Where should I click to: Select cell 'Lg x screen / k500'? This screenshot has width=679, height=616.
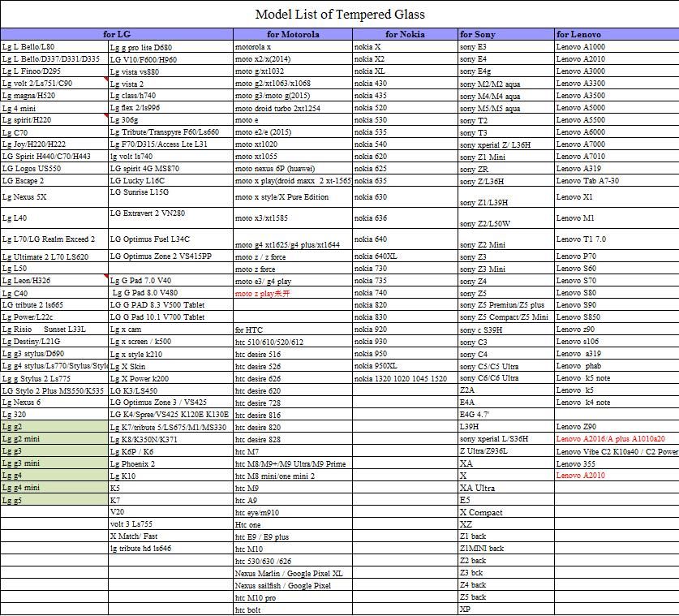[170, 342]
